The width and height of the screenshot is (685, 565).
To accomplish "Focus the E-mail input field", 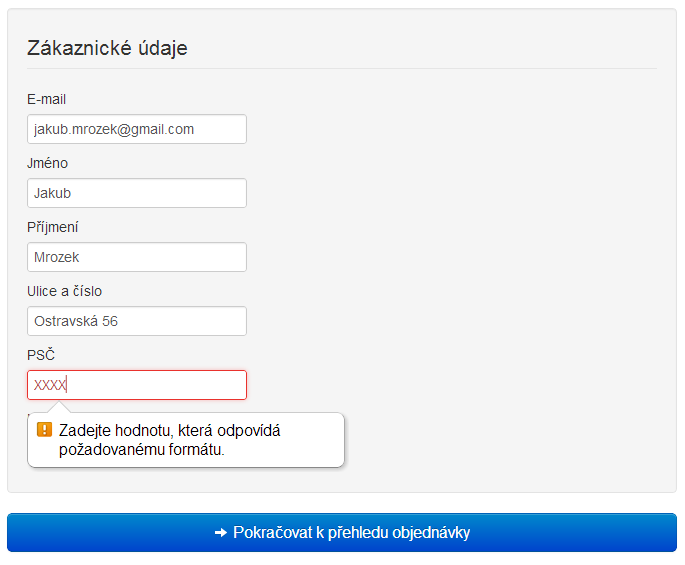I will pyautogui.click(x=137, y=129).
